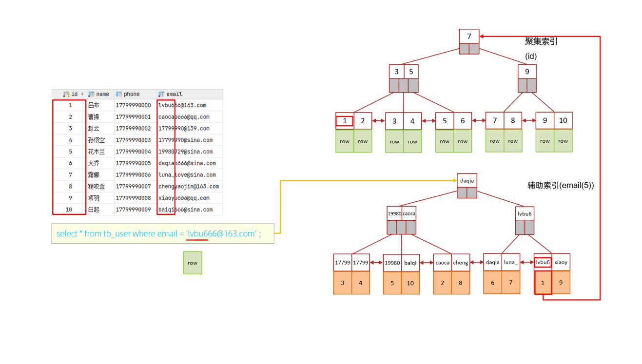Click email cell luna_love@sina.com

(x=186, y=175)
